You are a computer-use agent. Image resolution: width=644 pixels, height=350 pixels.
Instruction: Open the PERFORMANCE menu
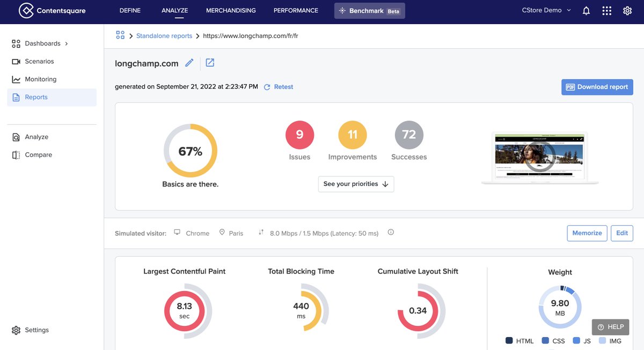[x=296, y=11]
